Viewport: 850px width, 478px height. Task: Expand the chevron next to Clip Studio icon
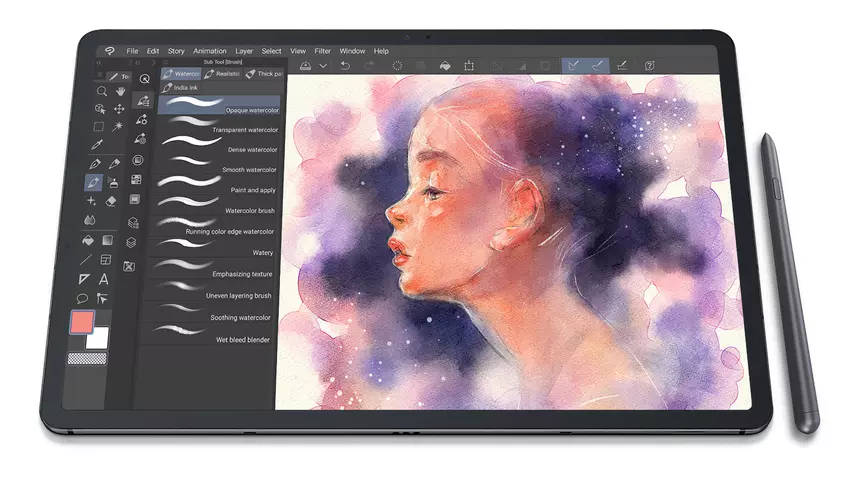(x=323, y=66)
